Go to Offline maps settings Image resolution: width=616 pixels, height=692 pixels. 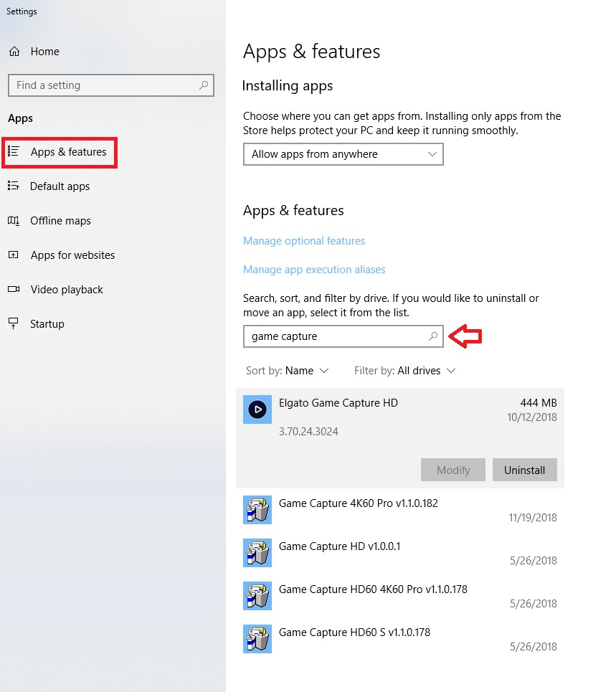coord(60,221)
